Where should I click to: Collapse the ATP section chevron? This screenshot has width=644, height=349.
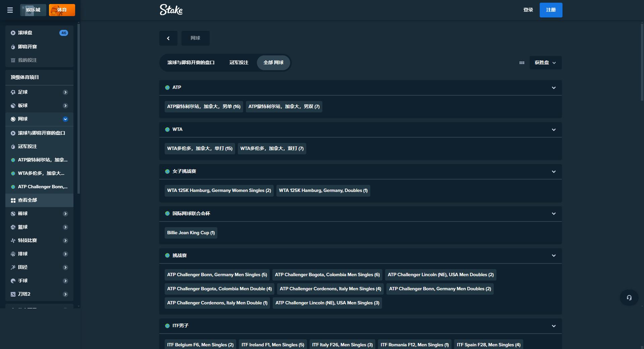(x=554, y=88)
